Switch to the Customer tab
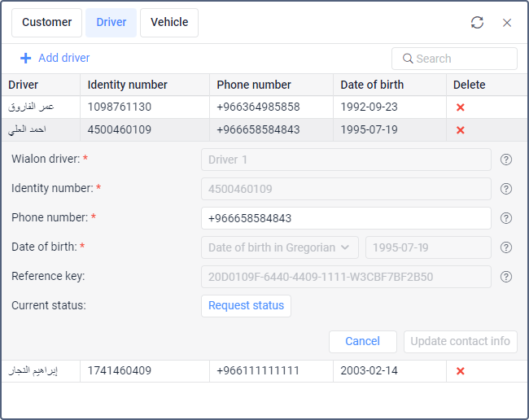This screenshot has width=529, height=420. click(46, 23)
